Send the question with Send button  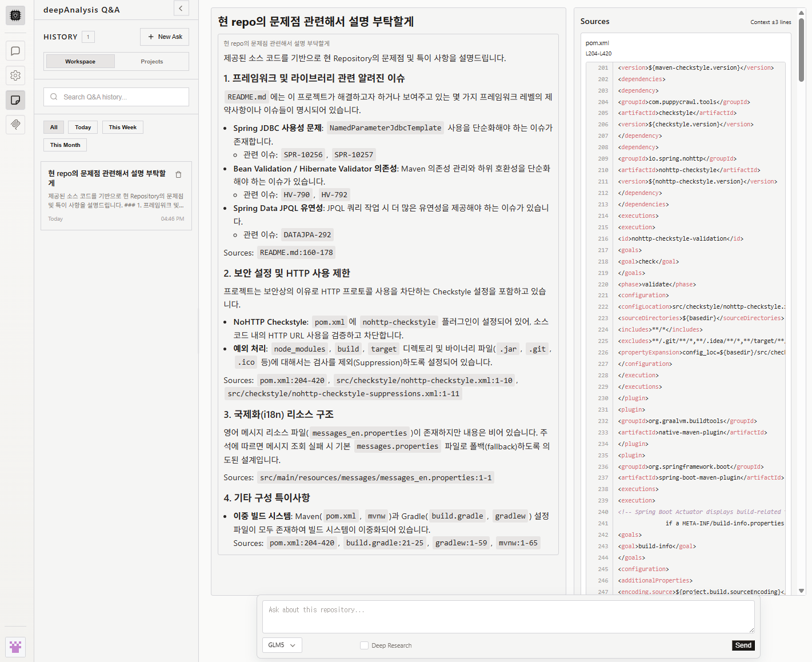(x=743, y=645)
